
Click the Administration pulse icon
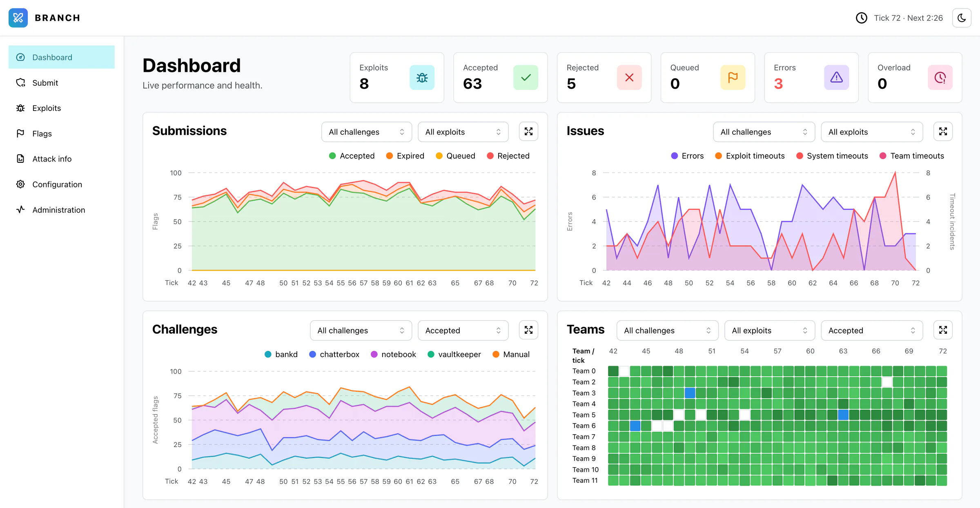20,210
